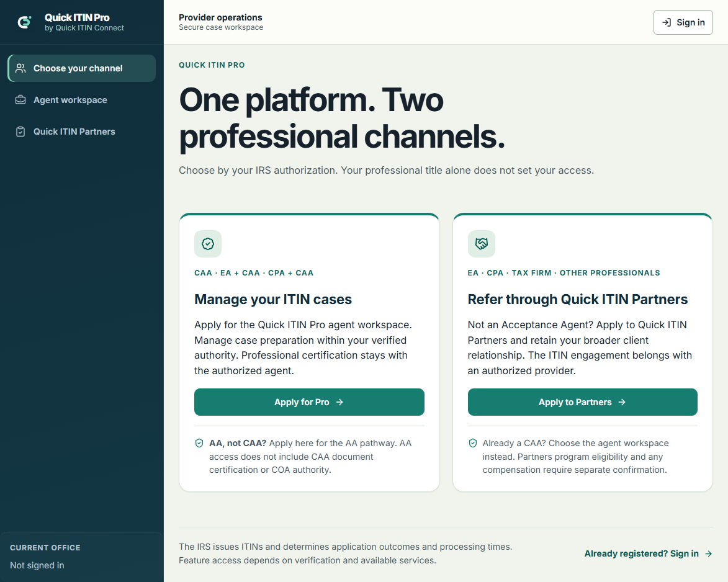The height and width of the screenshot is (582, 728).
Task: Click the verified badge icon on Manage card
Action: 208,244
